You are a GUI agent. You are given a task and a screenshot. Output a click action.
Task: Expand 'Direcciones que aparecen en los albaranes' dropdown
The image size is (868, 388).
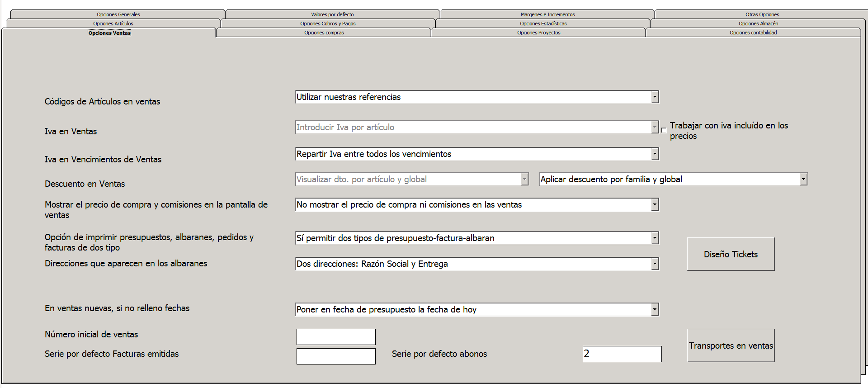tap(655, 264)
